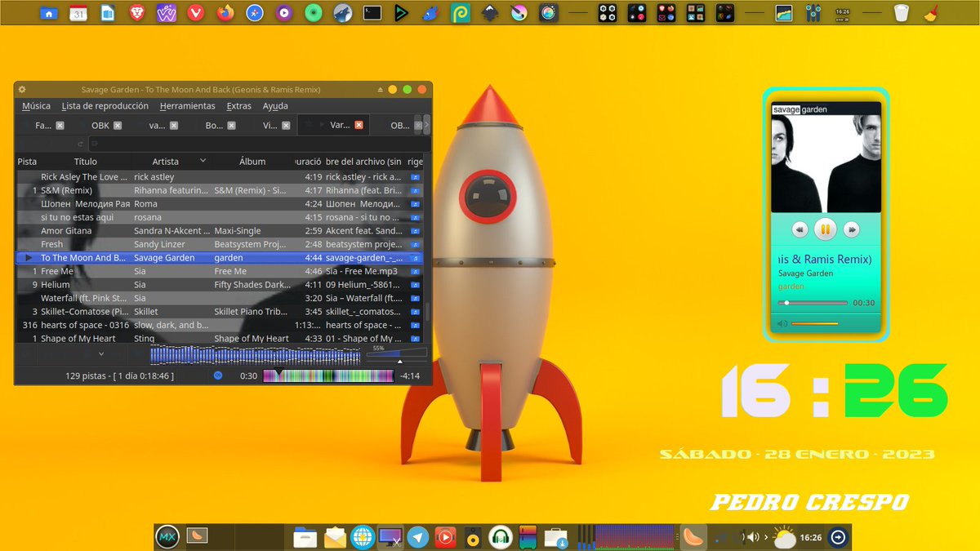
Task: Skip to previous track in the widget
Action: (x=800, y=230)
